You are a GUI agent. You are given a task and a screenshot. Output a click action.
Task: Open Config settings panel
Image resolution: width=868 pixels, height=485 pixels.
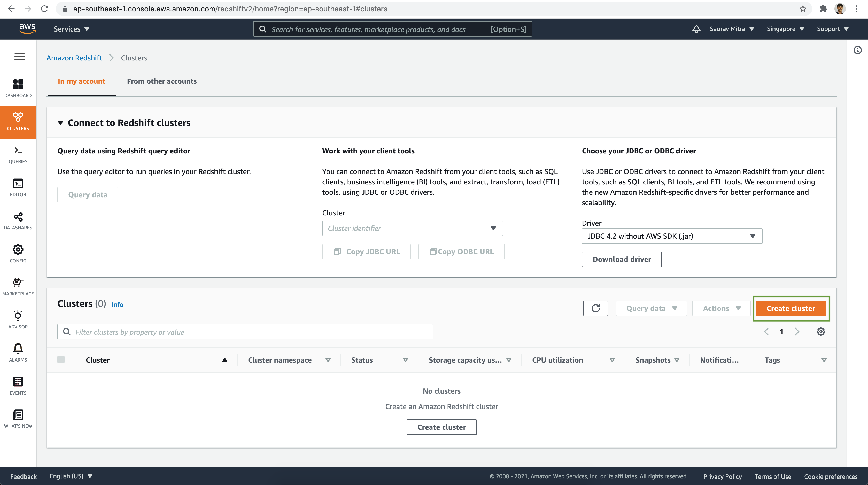coord(17,253)
